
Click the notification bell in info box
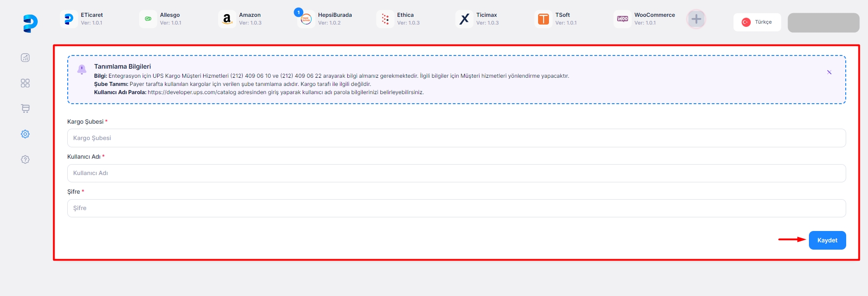click(82, 70)
